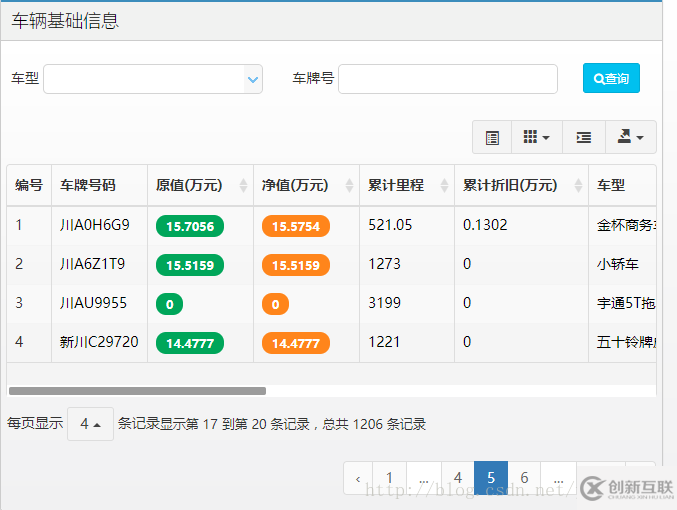Click green badge 15.5159

tap(190, 265)
